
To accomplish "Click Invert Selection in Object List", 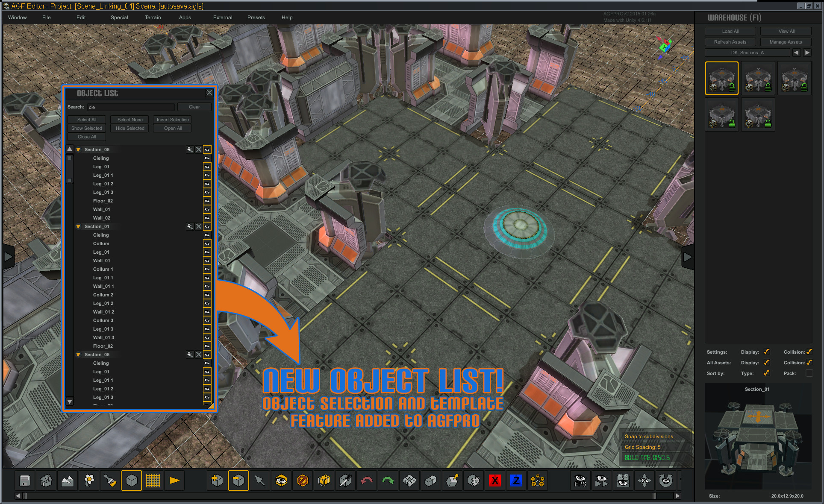I will point(172,120).
